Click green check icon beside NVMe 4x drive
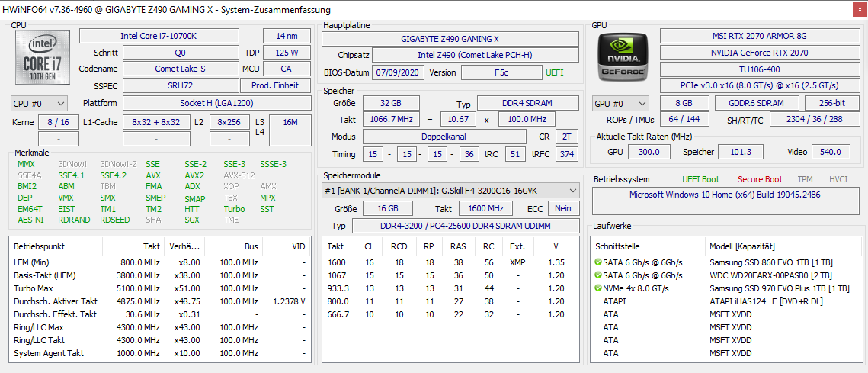 click(x=598, y=288)
